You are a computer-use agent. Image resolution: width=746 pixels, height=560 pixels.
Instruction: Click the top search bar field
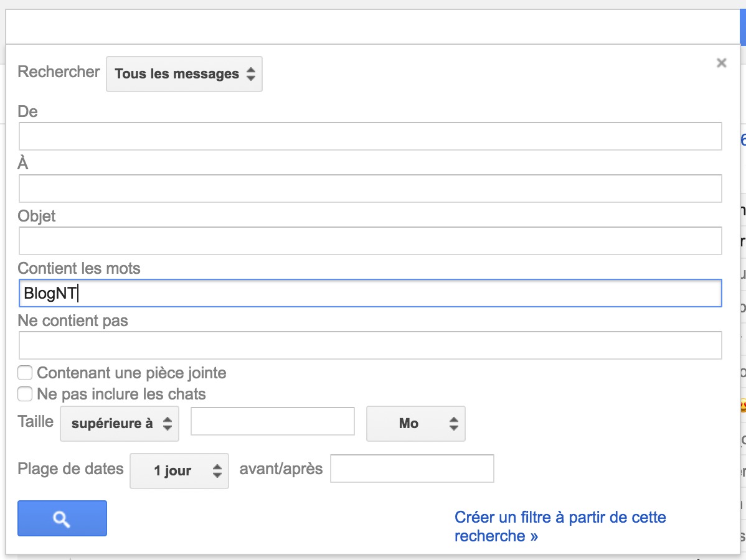pyautogui.click(x=367, y=27)
